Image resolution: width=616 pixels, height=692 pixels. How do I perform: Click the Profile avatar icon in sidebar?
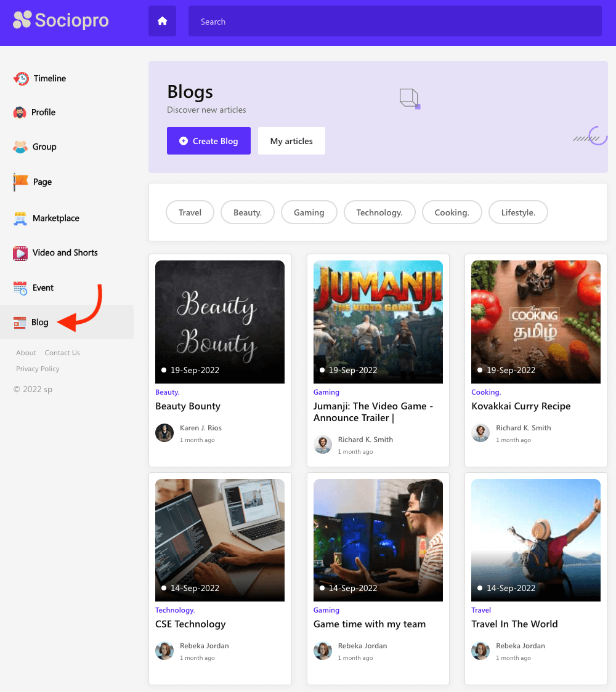tap(20, 113)
